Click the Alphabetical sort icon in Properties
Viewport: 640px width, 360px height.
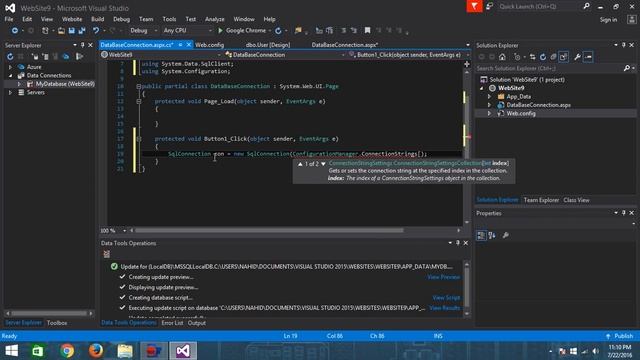coord(492,235)
